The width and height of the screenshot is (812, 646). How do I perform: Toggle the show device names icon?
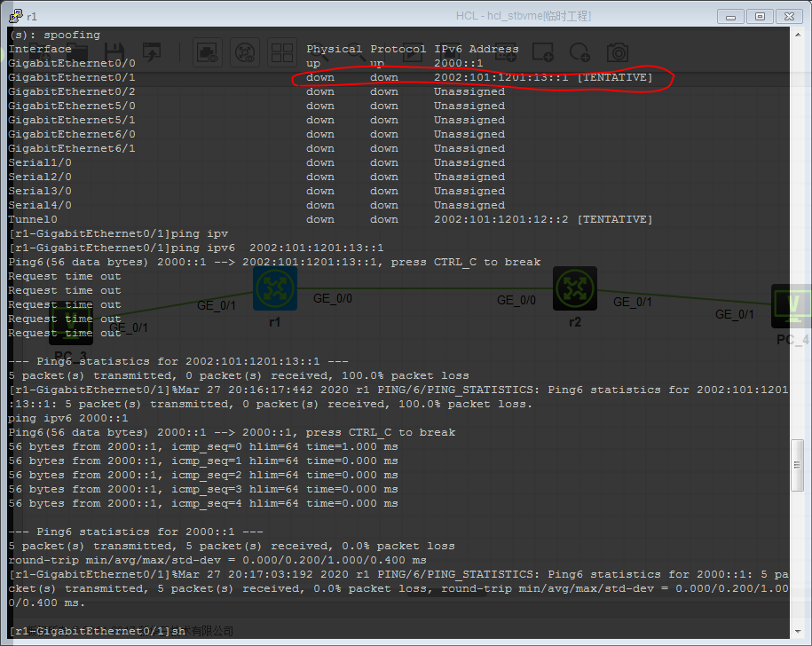[245, 52]
